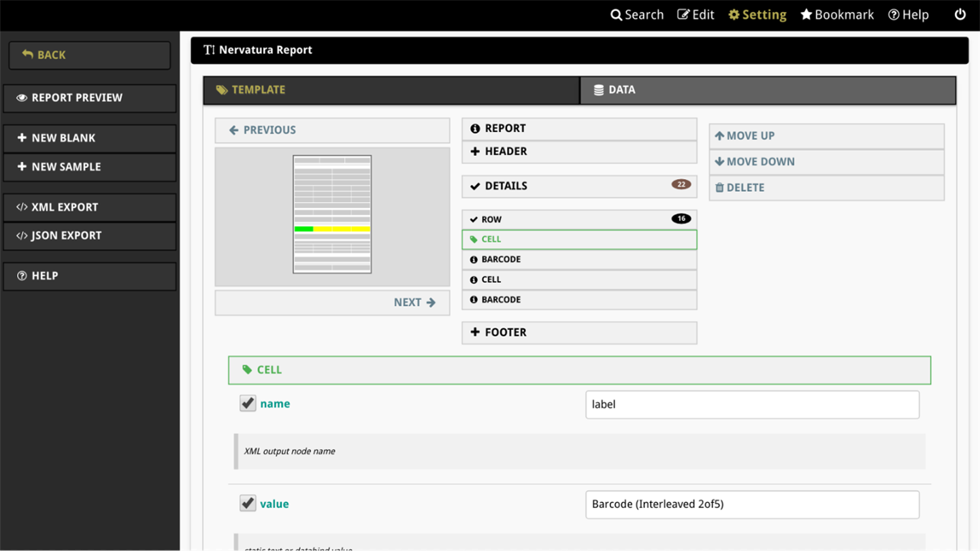980x551 pixels.
Task: Delete the selected element with DELETE
Action: point(826,188)
